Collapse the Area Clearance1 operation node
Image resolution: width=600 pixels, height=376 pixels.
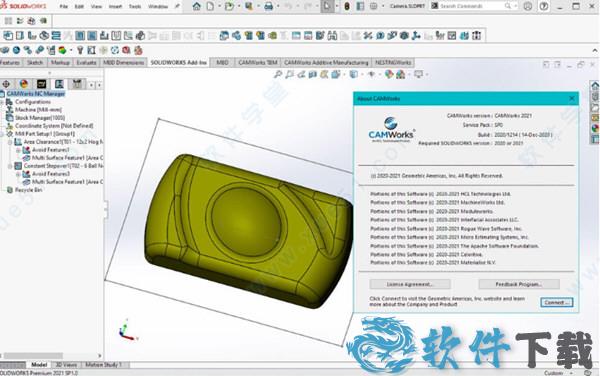pos(10,142)
